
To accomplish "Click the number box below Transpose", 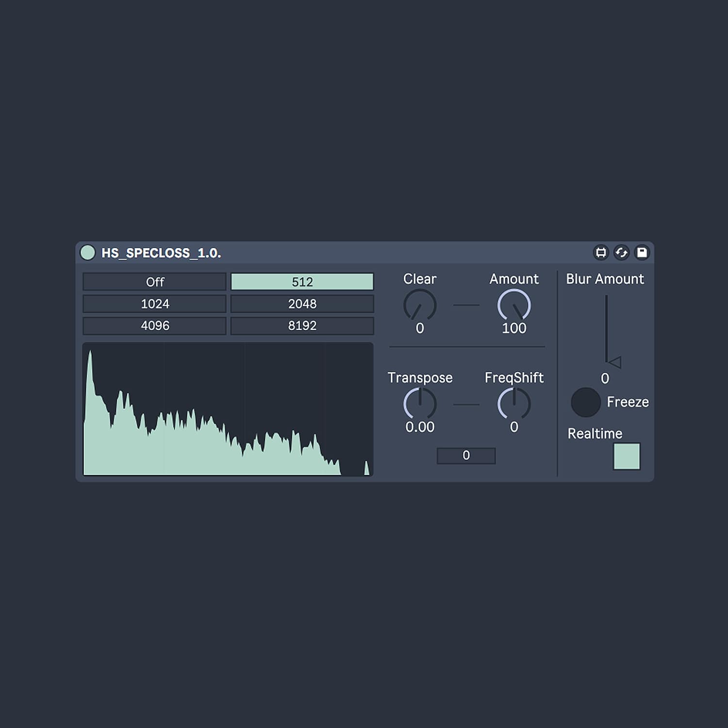I will (x=466, y=456).
